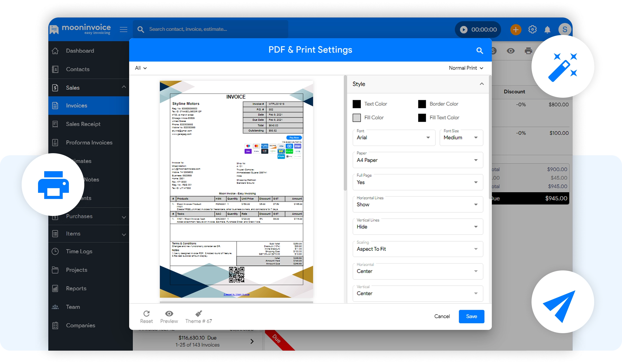Click the Cancel button
The height and width of the screenshot is (364, 622).
[442, 316]
